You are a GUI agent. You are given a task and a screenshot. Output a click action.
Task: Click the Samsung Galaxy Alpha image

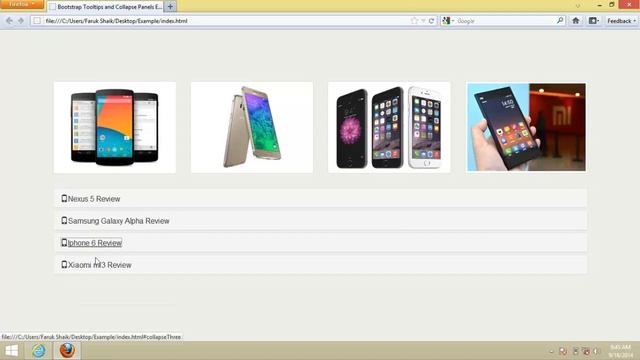(252, 127)
